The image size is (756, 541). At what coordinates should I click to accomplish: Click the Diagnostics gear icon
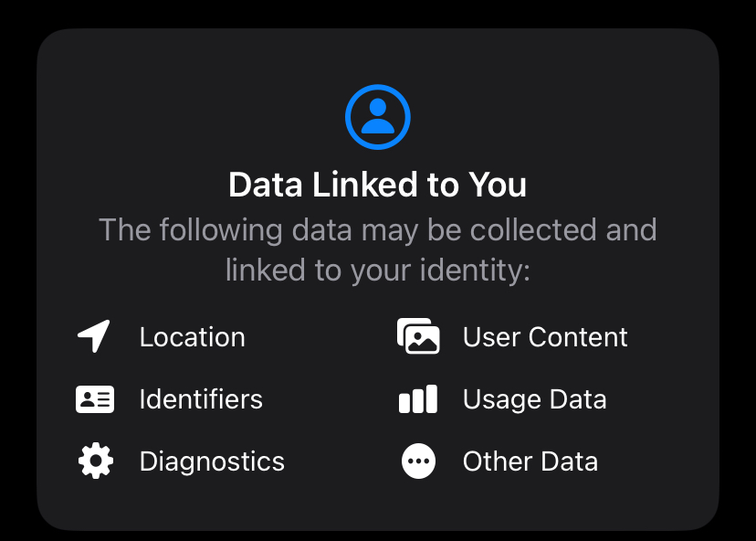point(95,461)
